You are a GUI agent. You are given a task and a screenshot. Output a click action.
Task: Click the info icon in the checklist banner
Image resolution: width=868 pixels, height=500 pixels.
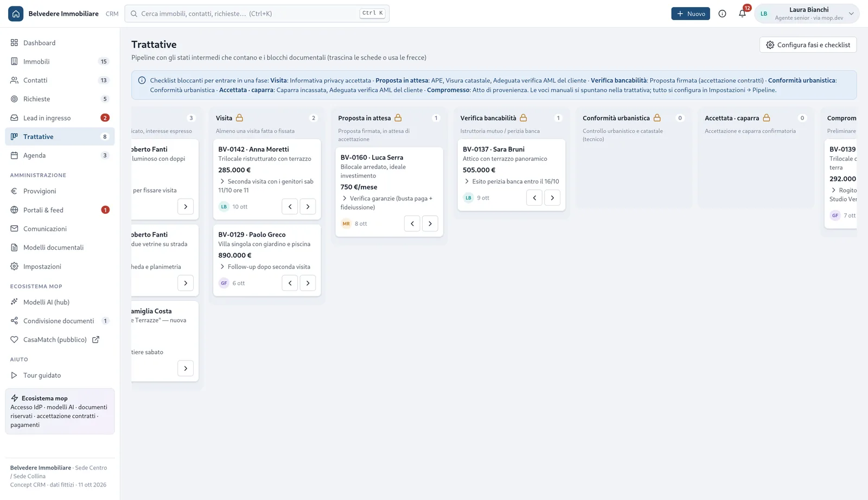(x=142, y=80)
